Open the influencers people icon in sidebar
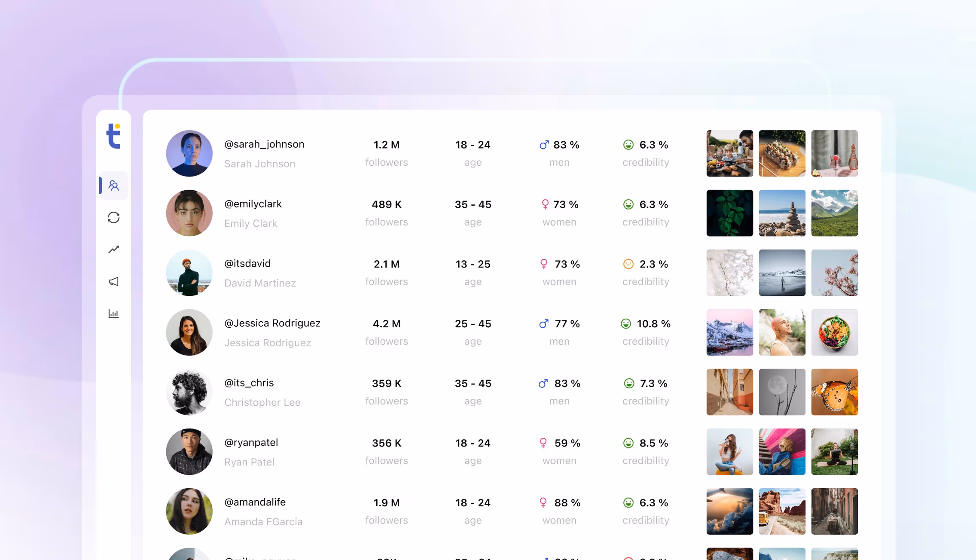Image resolution: width=976 pixels, height=560 pixels. 113,186
